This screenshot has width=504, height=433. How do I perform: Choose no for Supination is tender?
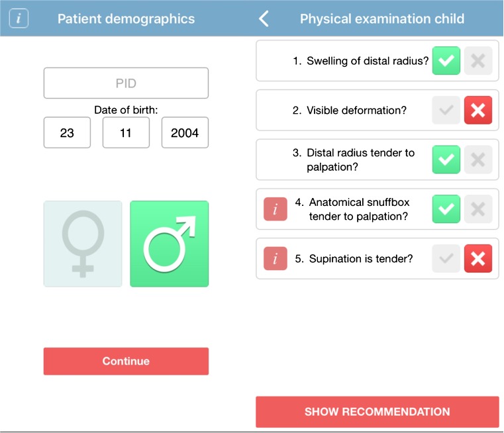(478, 259)
